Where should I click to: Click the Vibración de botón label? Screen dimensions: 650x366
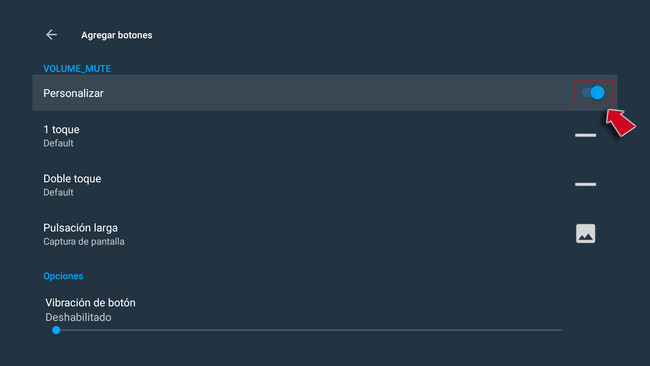pos(90,303)
